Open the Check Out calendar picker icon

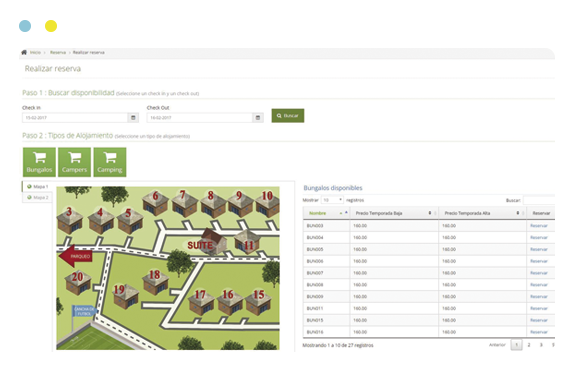pos(258,118)
